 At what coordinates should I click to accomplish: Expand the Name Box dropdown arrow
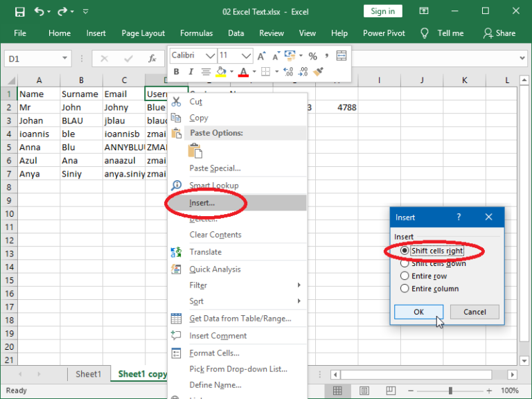64,58
